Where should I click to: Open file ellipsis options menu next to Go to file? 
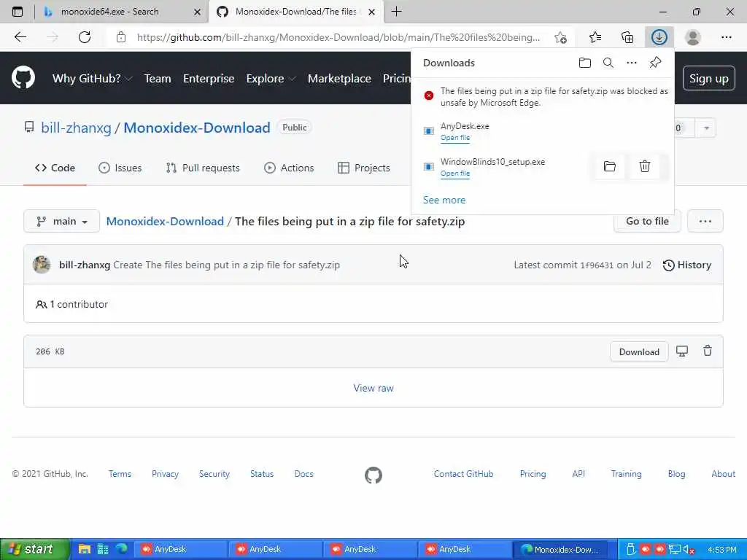[x=705, y=221]
